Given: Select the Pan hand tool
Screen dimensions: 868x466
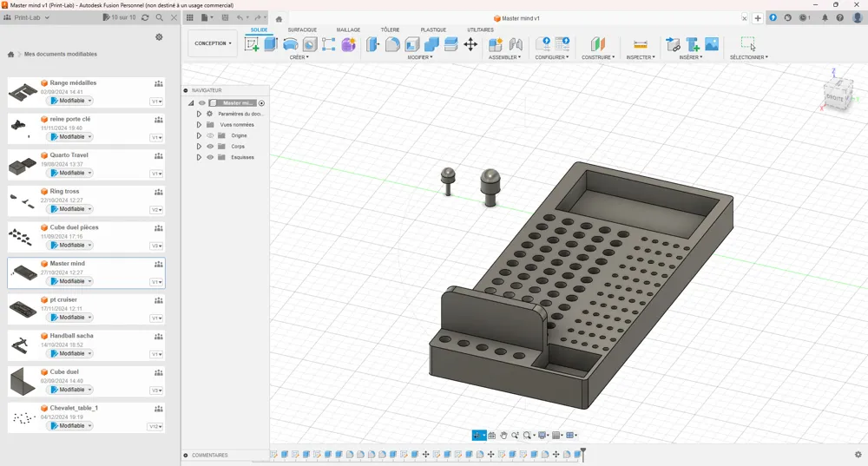Looking at the screenshot, I should tap(503, 436).
